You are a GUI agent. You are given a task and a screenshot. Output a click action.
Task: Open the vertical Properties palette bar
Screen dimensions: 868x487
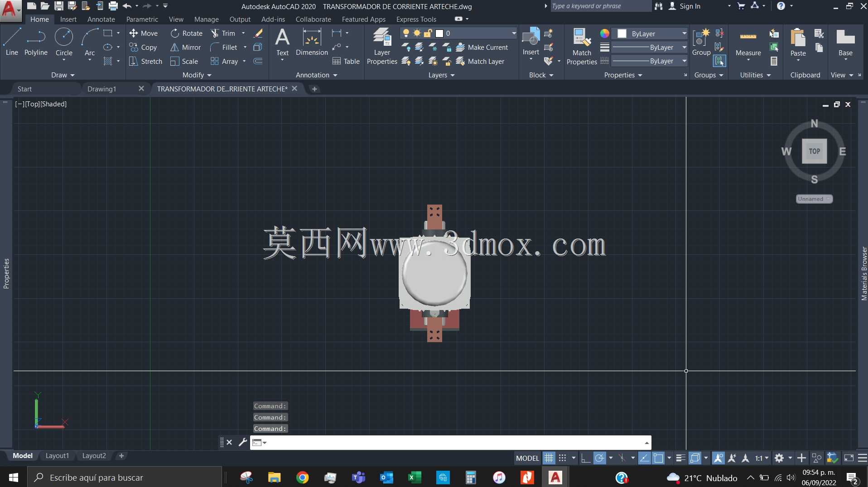pos(6,273)
